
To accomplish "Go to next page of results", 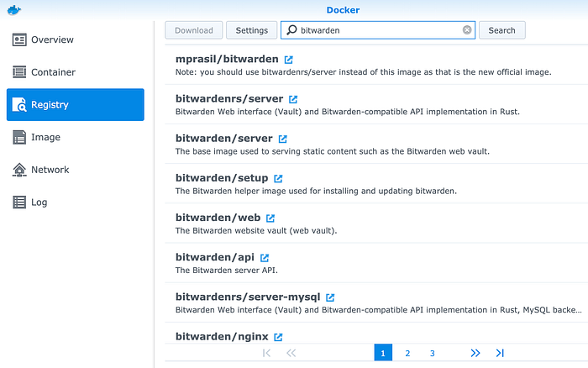I will click(x=475, y=353).
